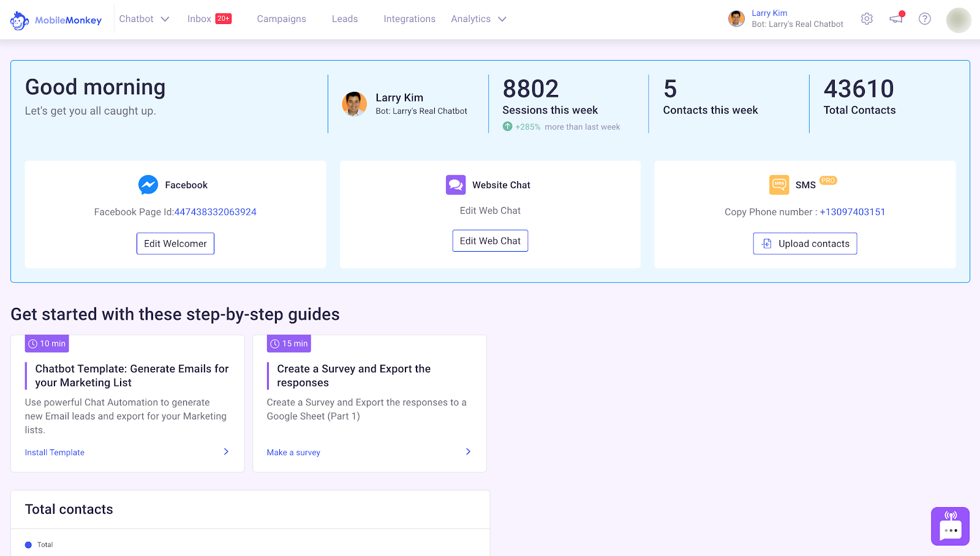The image size is (980, 556).
Task: Click the +285% more than last week text
Action: (568, 127)
